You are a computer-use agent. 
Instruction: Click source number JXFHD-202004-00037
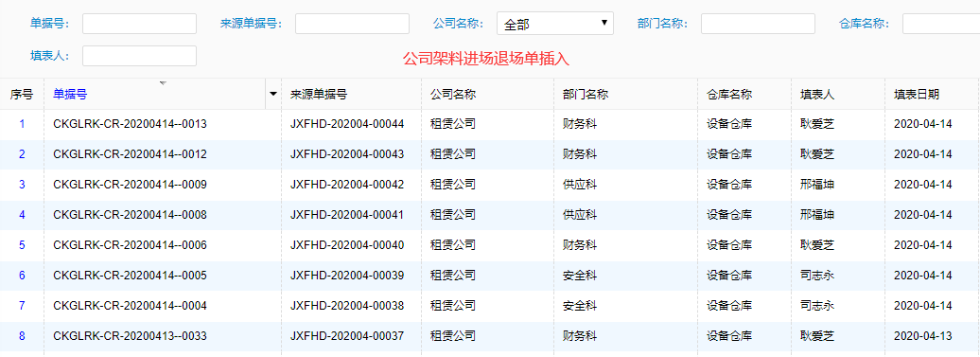(x=347, y=336)
